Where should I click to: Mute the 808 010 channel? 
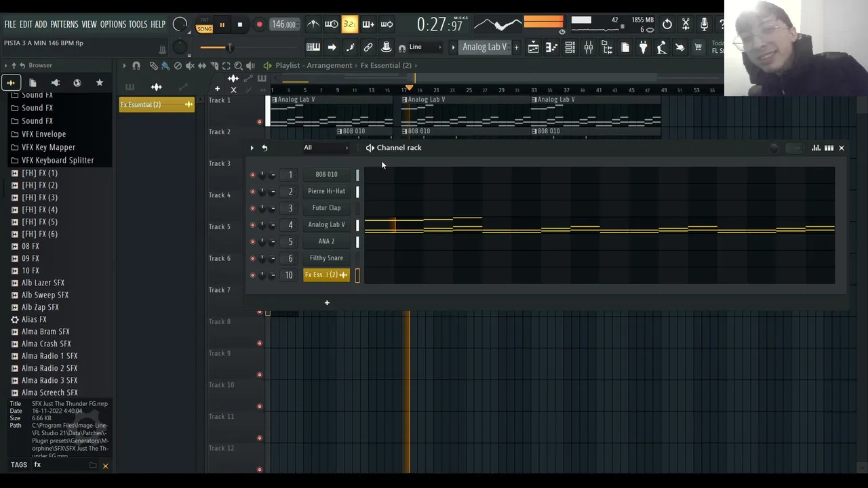pos(252,175)
